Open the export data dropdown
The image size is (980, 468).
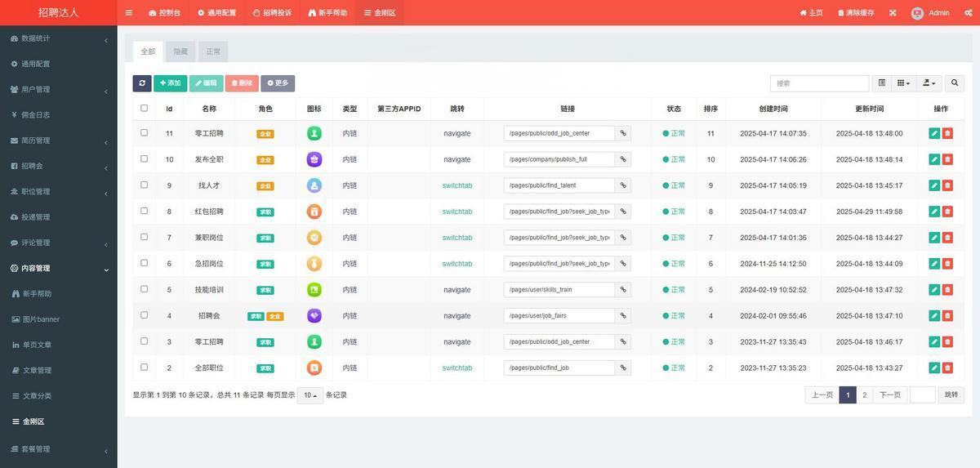(929, 83)
